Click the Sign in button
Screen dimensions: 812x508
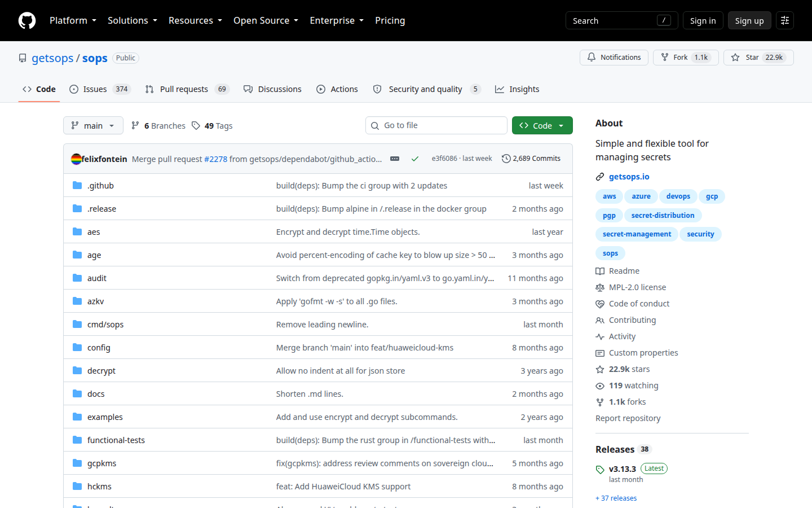[x=703, y=20]
